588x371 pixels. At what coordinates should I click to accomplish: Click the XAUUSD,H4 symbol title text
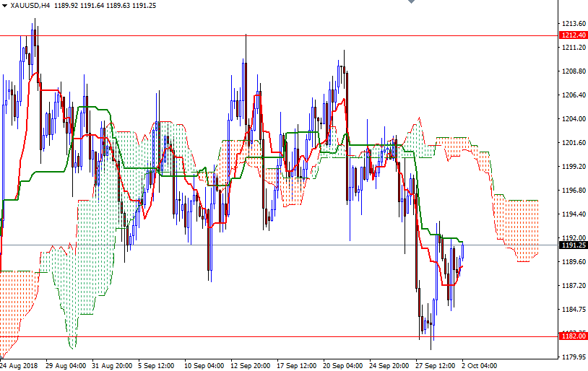(x=30, y=5)
